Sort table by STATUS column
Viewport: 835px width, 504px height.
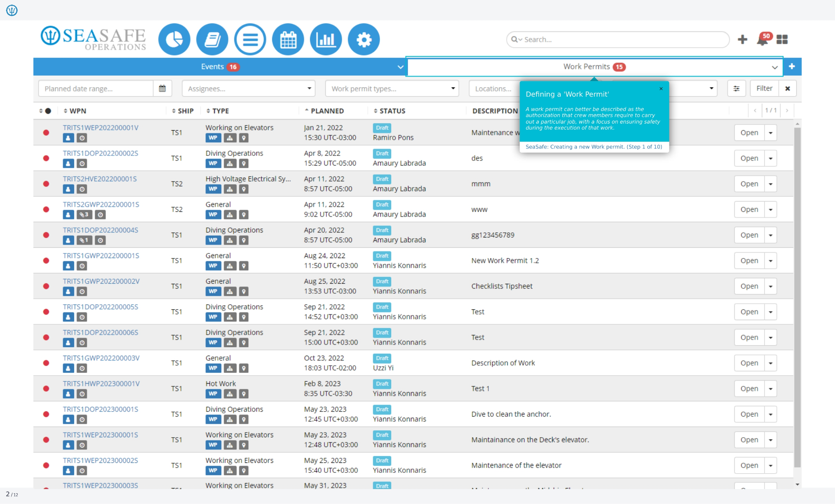click(x=389, y=111)
